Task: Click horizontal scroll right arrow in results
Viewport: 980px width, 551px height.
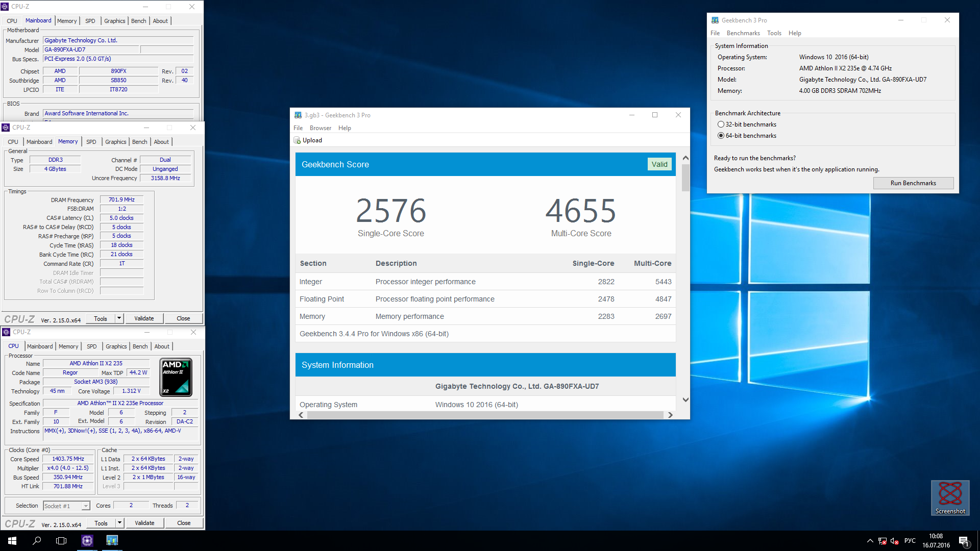Action: pyautogui.click(x=670, y=415)
